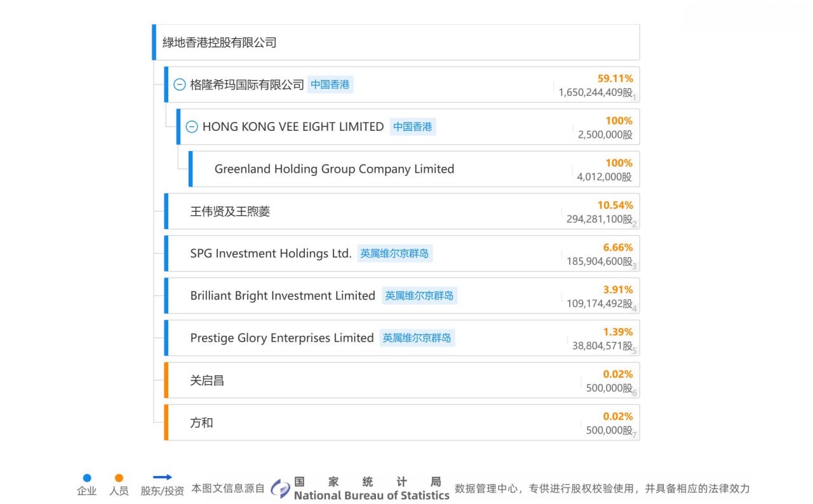Select the 方和 shareholder row
The image size is (813, 504).
pos(402,422)
